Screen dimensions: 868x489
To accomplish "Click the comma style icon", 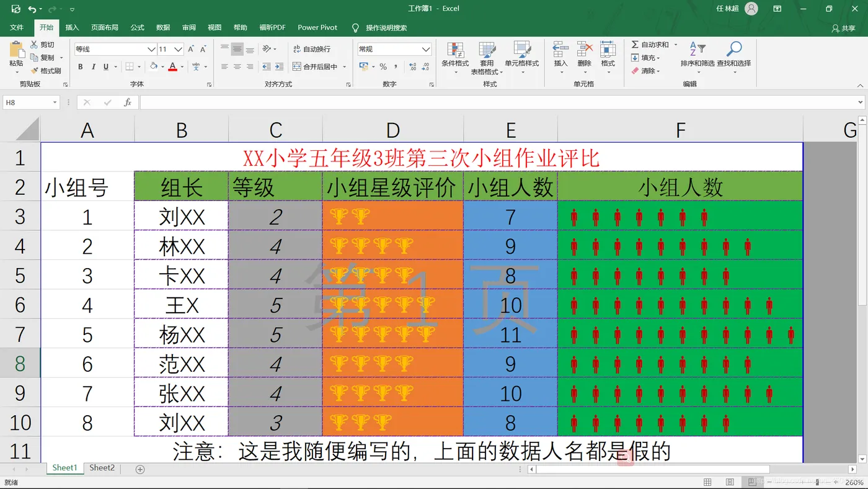I will click(x=396, y=66).
